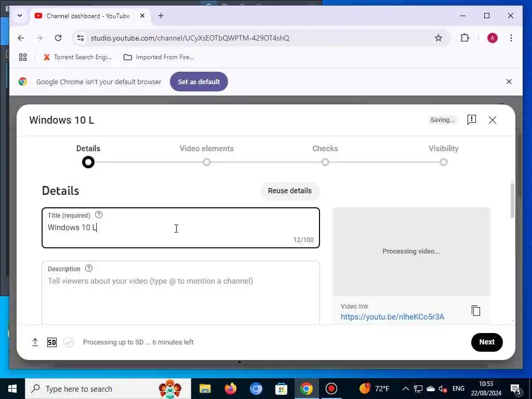Open the notification center icon
Viewport: 532px width, 399px height.
coord(516,389)
